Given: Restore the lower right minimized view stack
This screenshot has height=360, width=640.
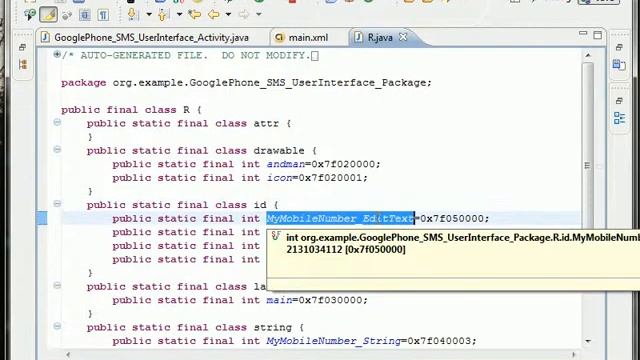Looking at the screenshot, I should [x=619, y=101].
